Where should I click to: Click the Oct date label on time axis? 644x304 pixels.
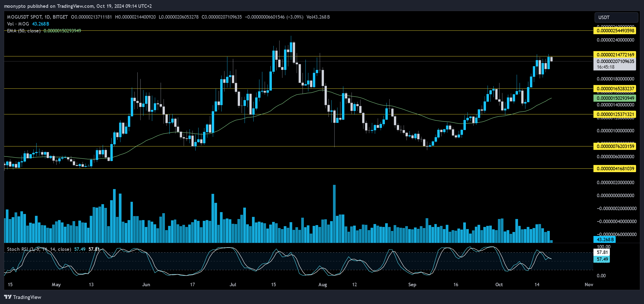[499, 284]
